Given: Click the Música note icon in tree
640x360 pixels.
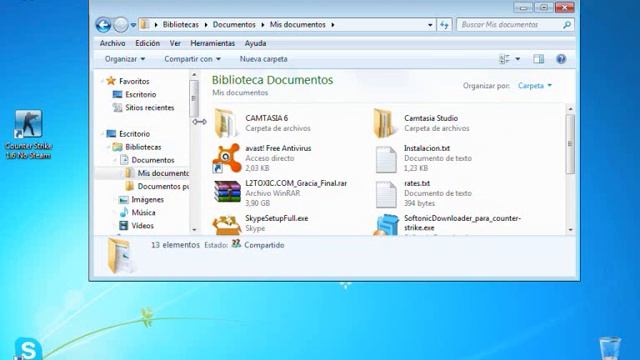Looking at the screenshot, I should [x=124, y=212].
